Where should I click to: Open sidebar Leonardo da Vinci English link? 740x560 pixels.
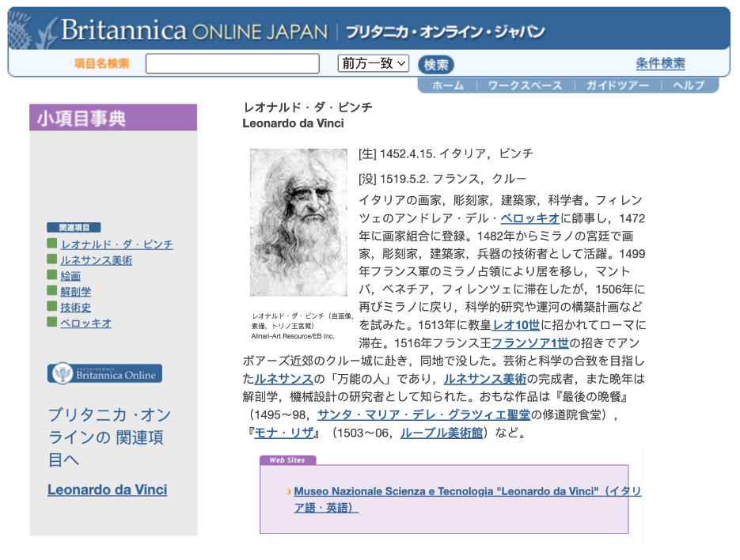[x=107, y=490]
